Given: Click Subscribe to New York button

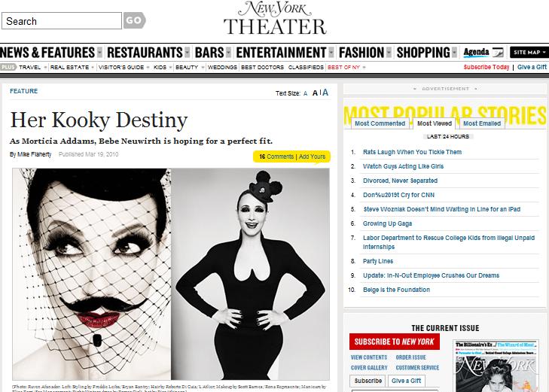Looking at the screenshot, I should 395,342.
